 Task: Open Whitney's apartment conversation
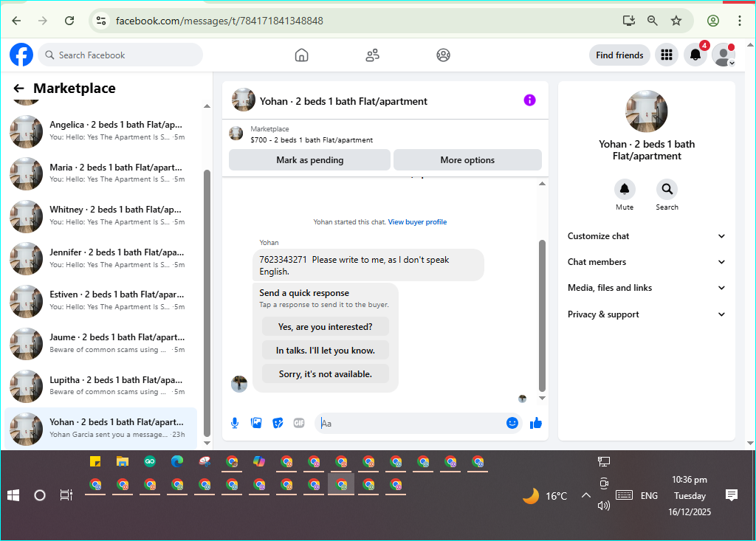click(x=101, y=216)
